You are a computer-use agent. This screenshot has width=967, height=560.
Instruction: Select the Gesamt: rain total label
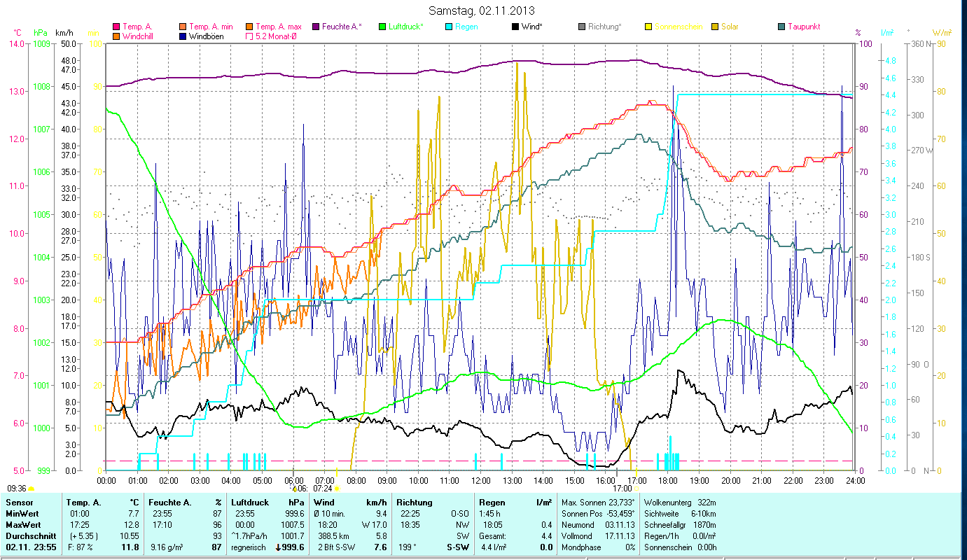[492, 535]
